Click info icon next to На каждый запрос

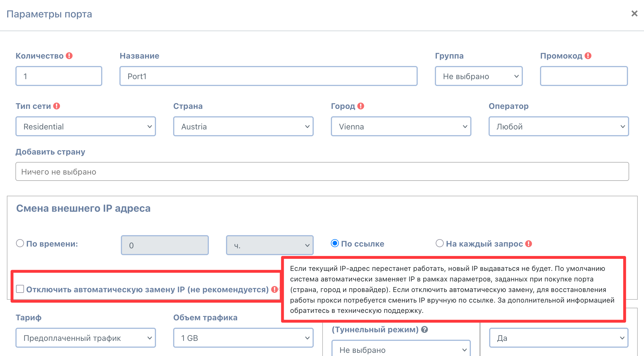(529, 244)
